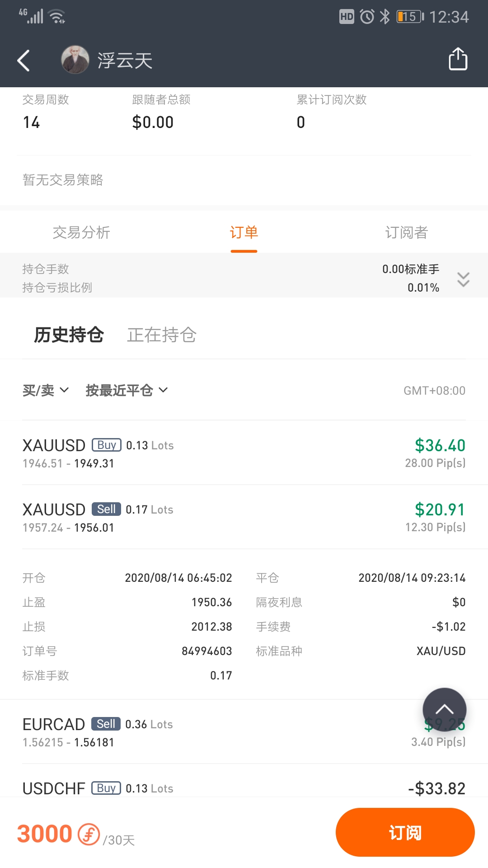Tap the Sell badge on EURCAD order

[106, 724]
